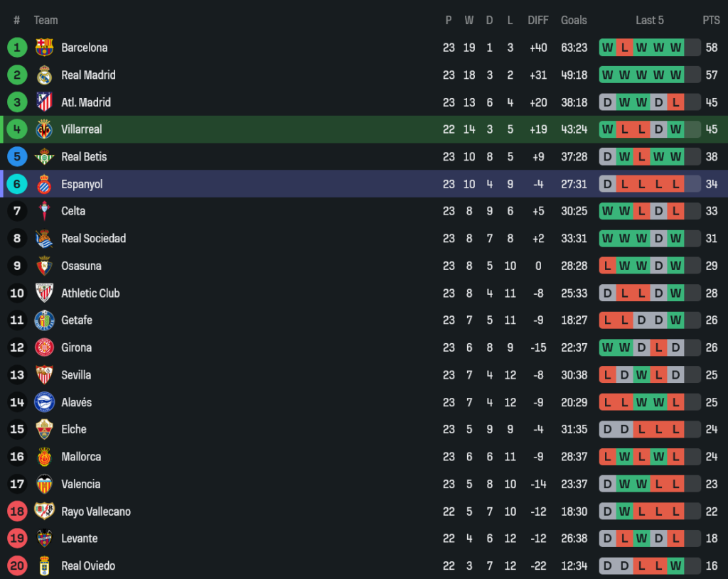Click Levante's red position 19 badge
The height and width of the screenshot is (579, 728).
pos(17,539)
